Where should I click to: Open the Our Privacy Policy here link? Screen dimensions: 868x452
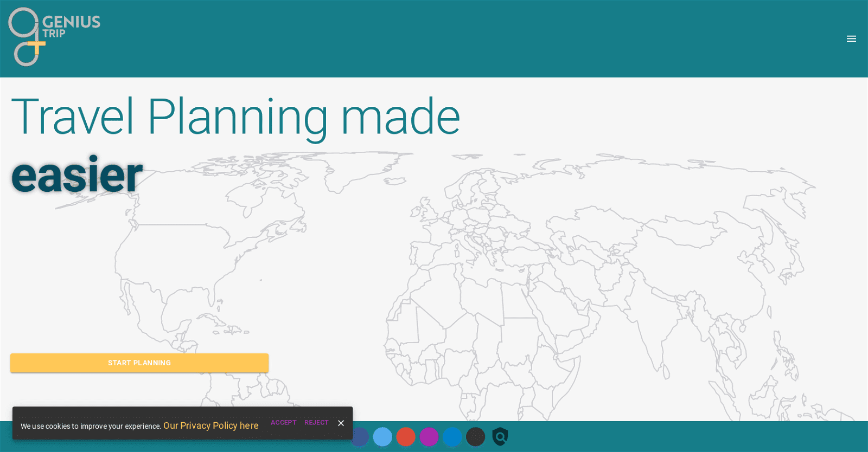(210, 425)
